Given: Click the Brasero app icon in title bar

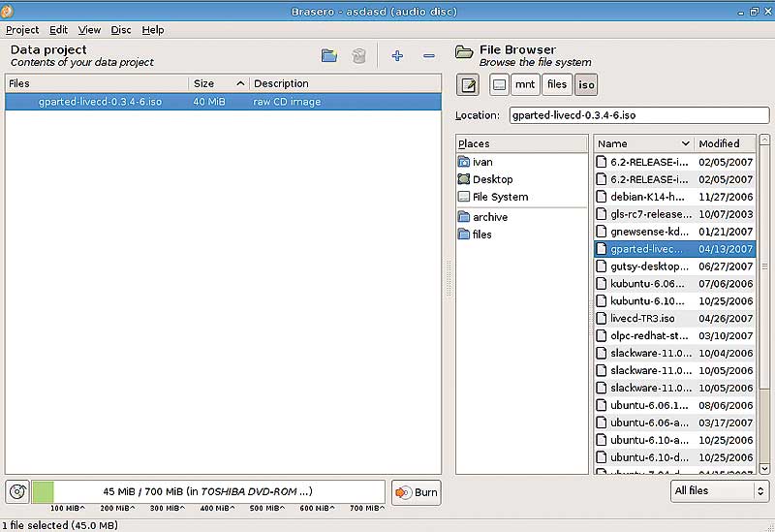Looking at the screenshot, I should [x=7, y=11].
